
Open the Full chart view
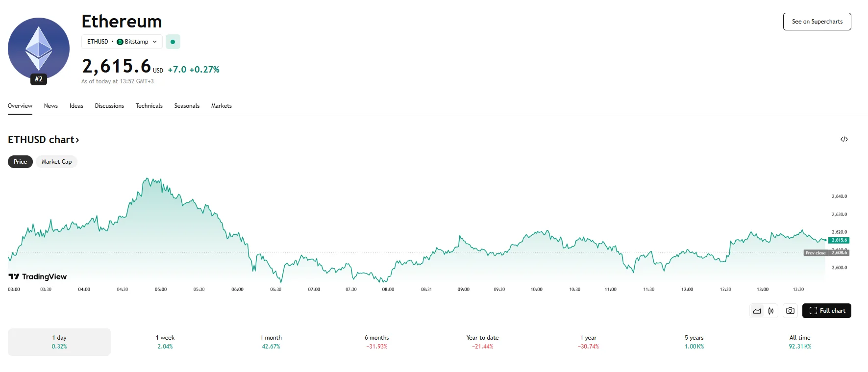(x=826, y=311)
